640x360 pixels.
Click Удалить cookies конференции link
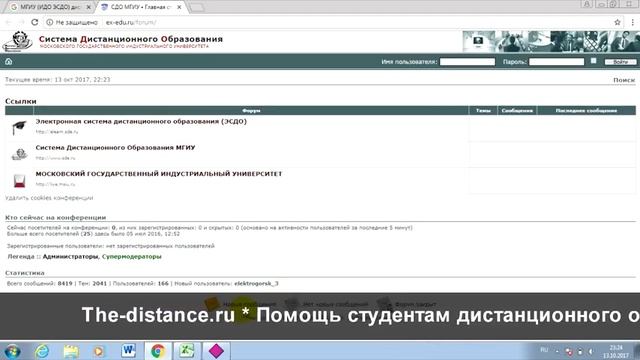[49, 198]
